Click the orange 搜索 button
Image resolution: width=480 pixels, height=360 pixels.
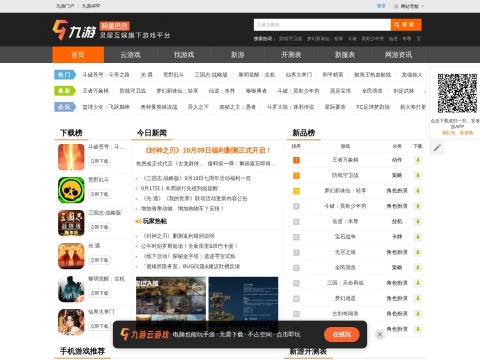tap(406, 25)
